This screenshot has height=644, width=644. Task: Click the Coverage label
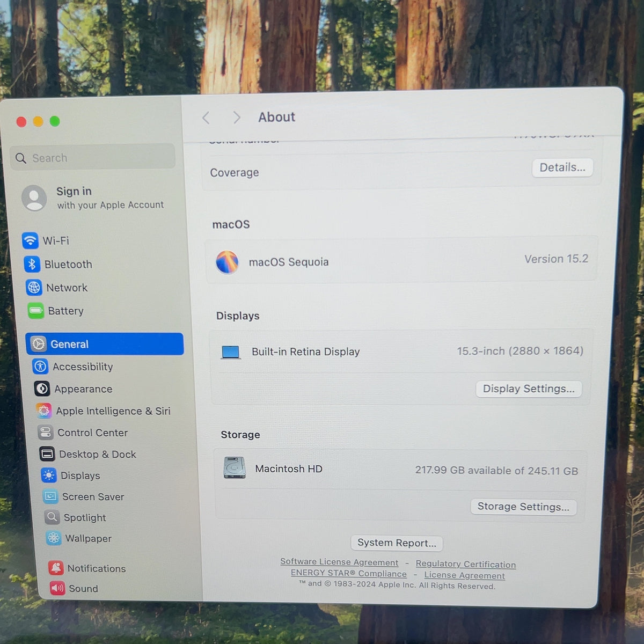[235, 173]
